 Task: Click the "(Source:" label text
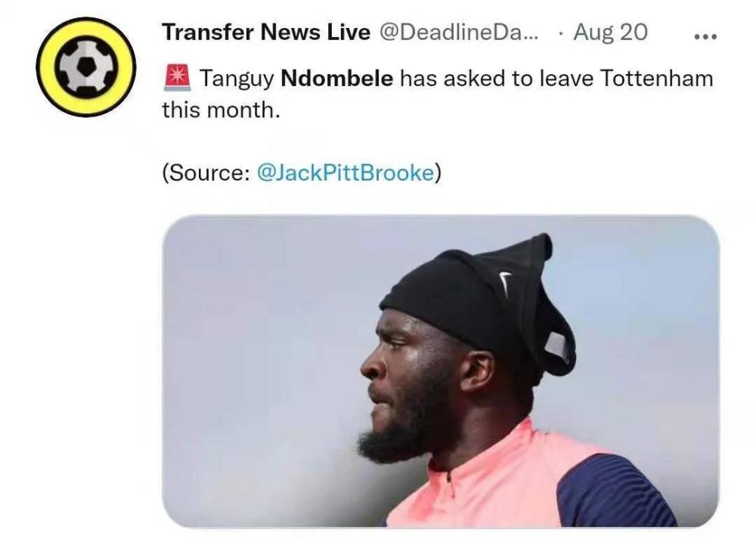205,172
